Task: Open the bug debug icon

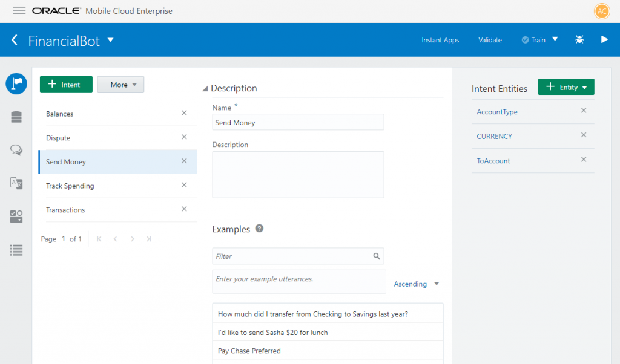Action: 579,39
